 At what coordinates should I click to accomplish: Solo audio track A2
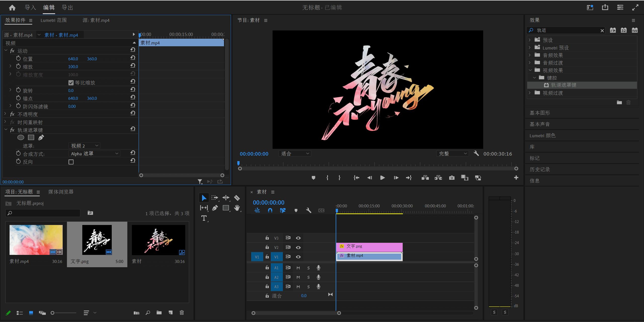(309, 277)
